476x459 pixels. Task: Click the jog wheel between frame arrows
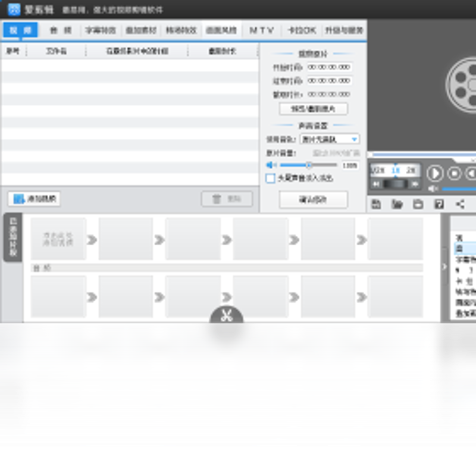tap(395, 184)
